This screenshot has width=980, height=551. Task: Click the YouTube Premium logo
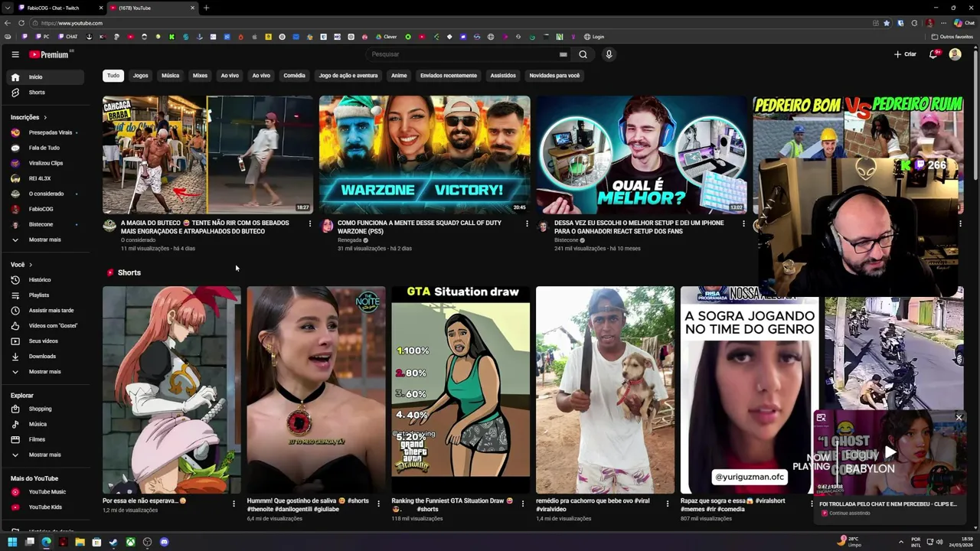(49, 54)
